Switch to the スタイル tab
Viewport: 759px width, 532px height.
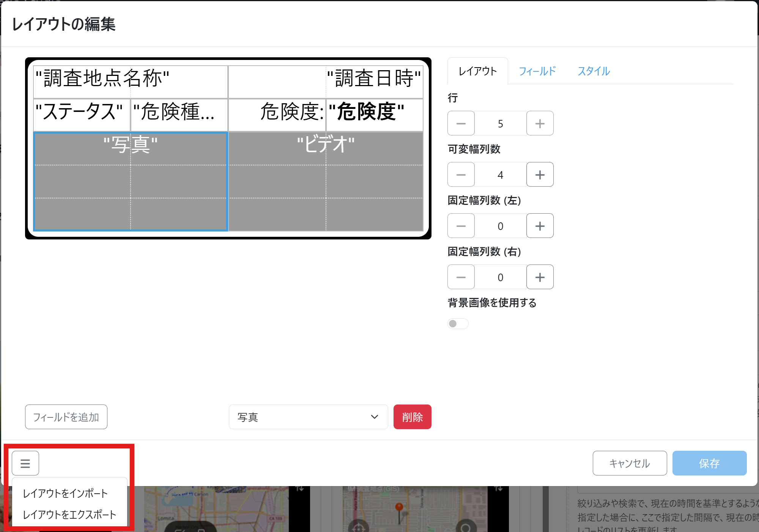tap(594, 71)
